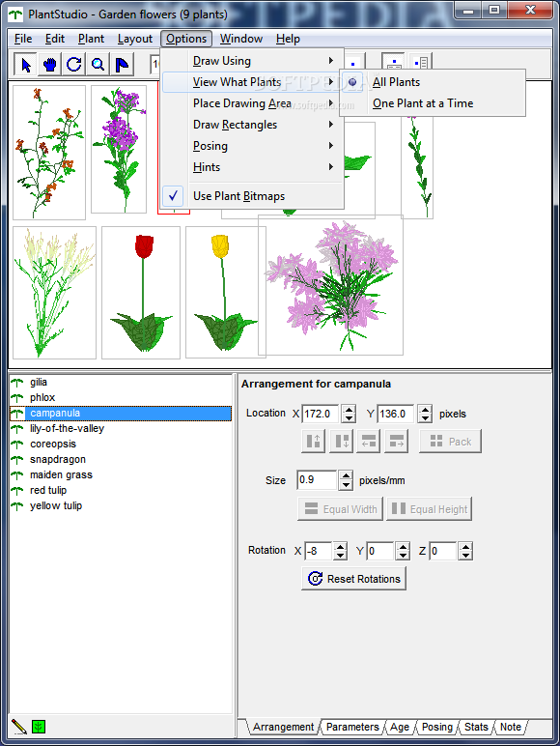
Task: Switch to the Parameters tab
Action: [352, 727]
